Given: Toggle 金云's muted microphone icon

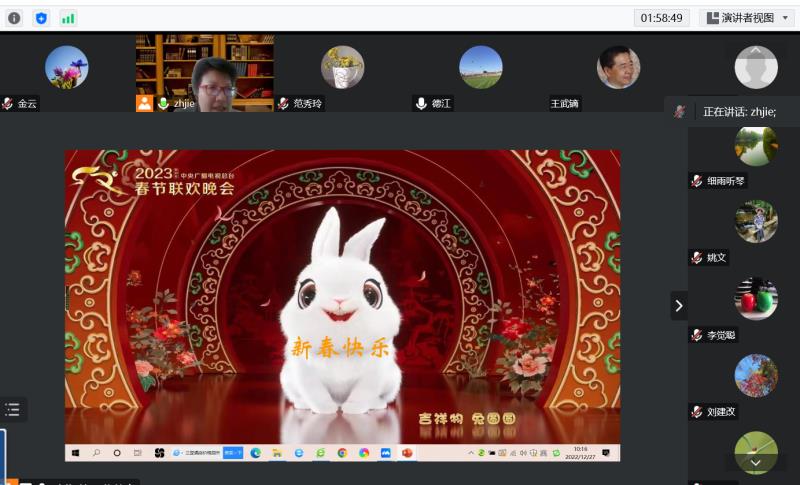Looking at the screenshot, I should pyautogui.click(x=8, y=104).
